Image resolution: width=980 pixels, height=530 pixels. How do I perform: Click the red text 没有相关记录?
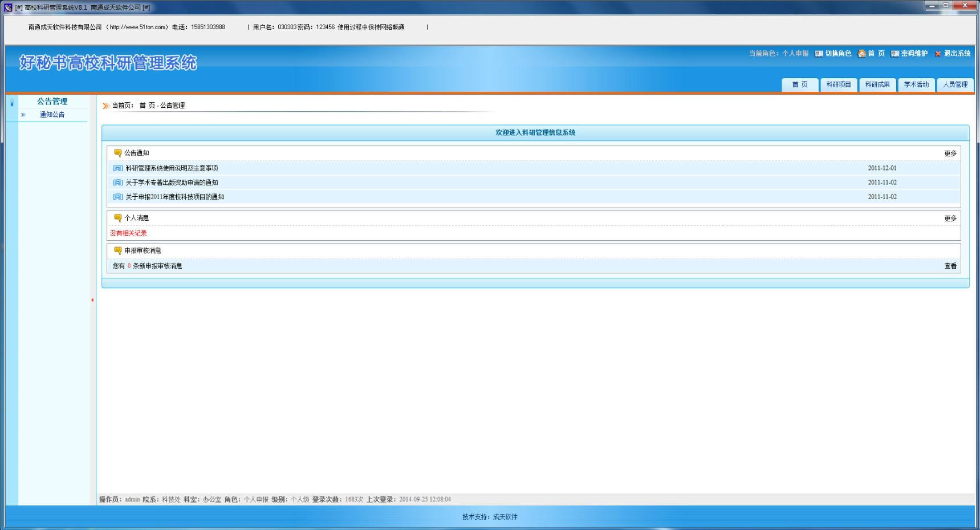point(128,233)
